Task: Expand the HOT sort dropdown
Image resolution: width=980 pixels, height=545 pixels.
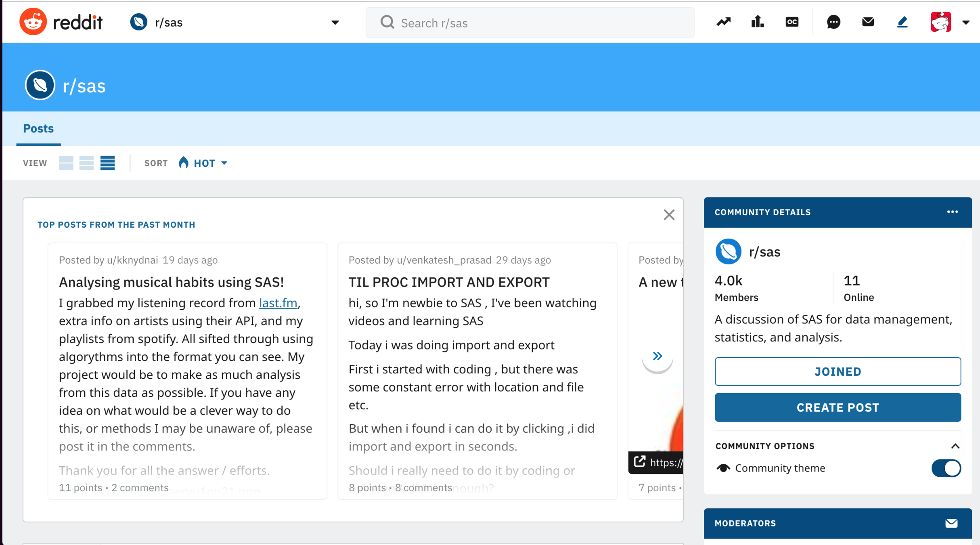Action: coord(203,163)
